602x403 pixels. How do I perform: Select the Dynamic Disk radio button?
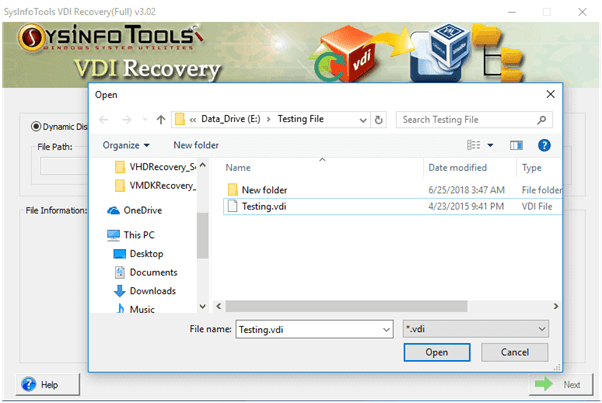[x=36, y=126]
